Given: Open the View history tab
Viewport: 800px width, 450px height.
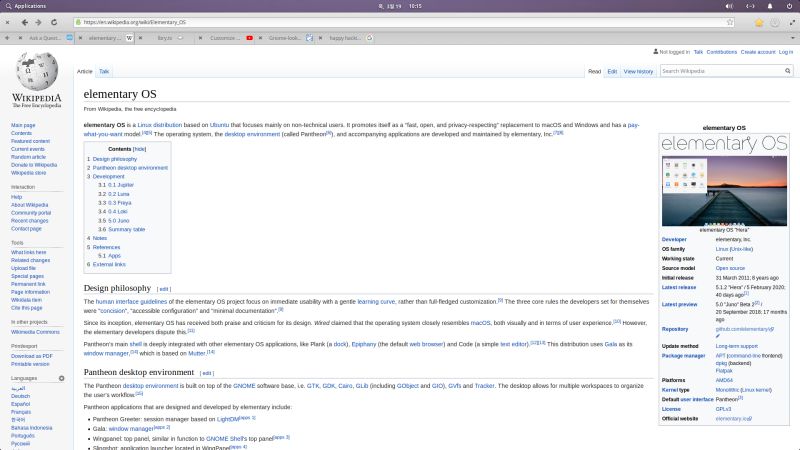Looking at the screenshot, I should click(x=638, y=71).
